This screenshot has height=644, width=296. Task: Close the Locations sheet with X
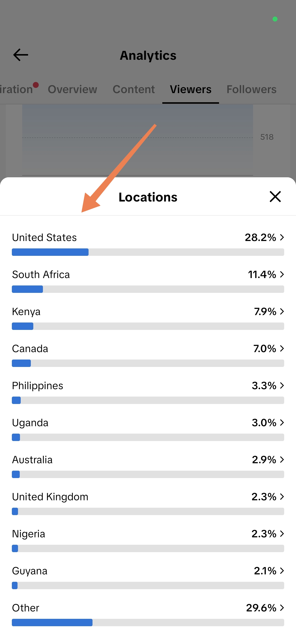275,197
